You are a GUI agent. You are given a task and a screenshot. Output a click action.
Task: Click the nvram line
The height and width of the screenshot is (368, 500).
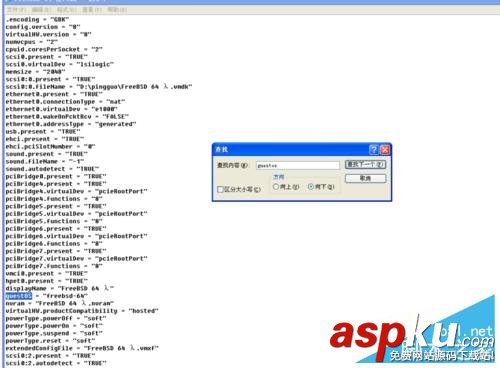coord(60,303)
